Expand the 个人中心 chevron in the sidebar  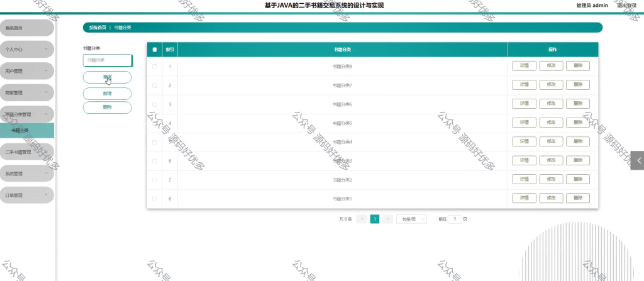(46, 49)
